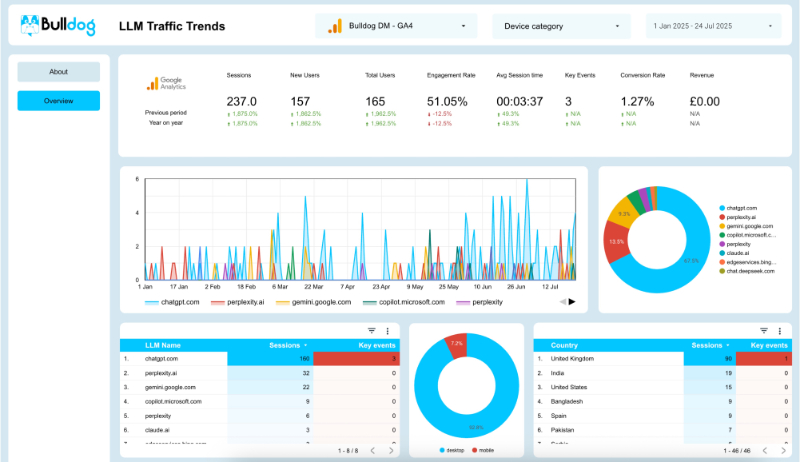The image size is (800, 462).
Task: Toggle gemini.google.com series in line chart legend
Action: pos(313,302)
